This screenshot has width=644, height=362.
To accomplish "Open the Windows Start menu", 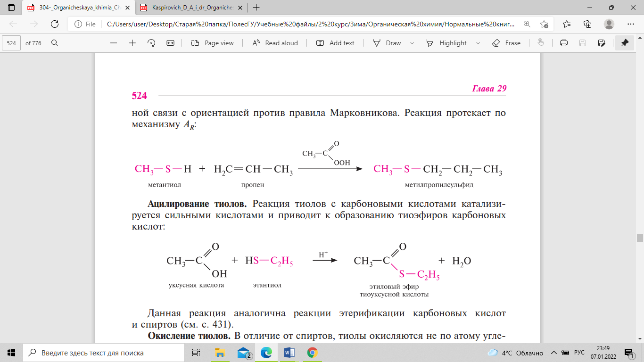I will [11, 353].
